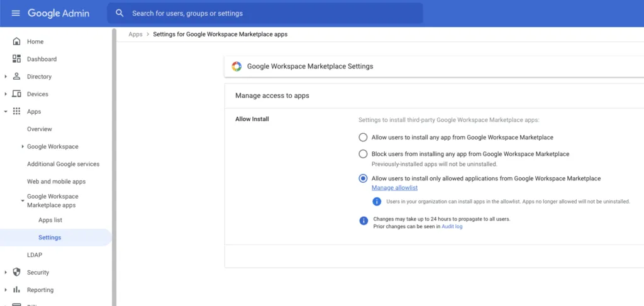644x306 pixels.
Task: Click Google Workspace Marketplace Settings title
Action: pos(310,66)
